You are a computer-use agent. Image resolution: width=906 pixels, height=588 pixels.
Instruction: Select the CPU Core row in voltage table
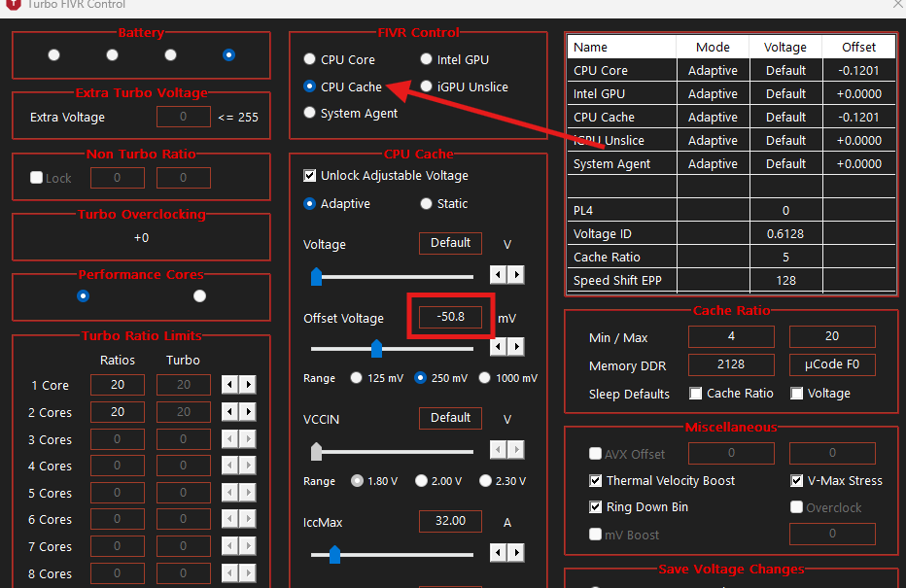pos(731,71)
